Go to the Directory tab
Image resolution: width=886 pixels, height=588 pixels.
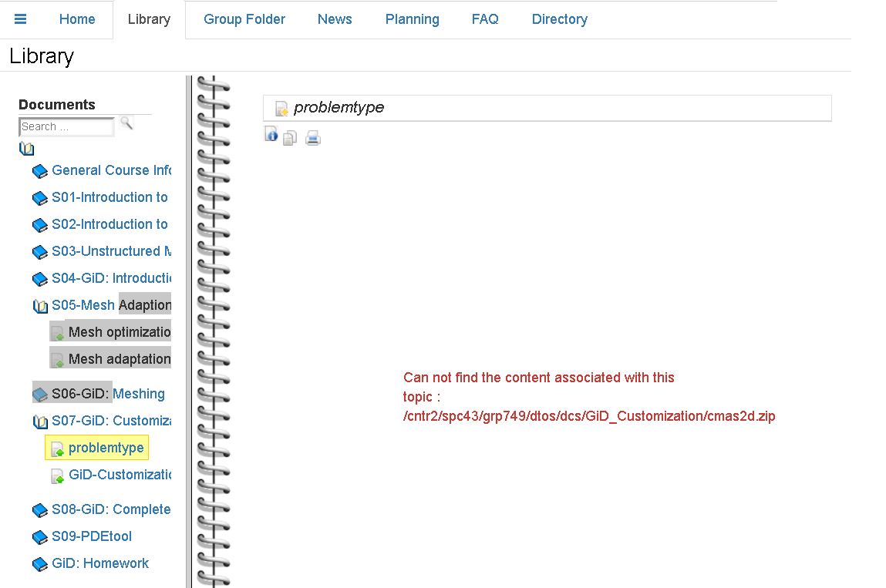[x=559, y=19]
